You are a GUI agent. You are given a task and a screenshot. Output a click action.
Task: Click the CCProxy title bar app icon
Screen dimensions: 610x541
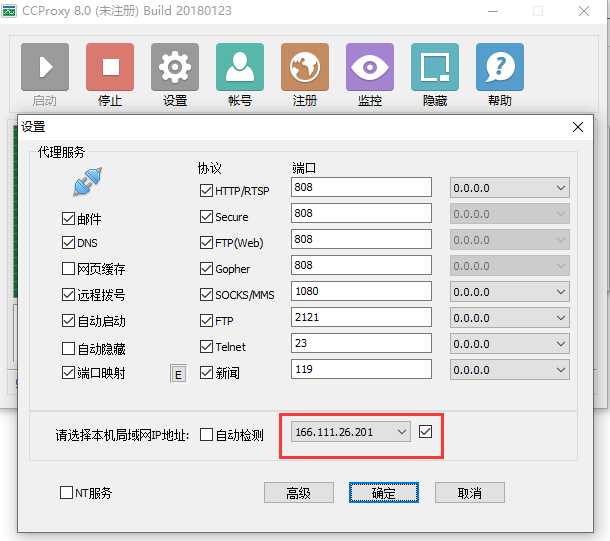click(9, 11)
